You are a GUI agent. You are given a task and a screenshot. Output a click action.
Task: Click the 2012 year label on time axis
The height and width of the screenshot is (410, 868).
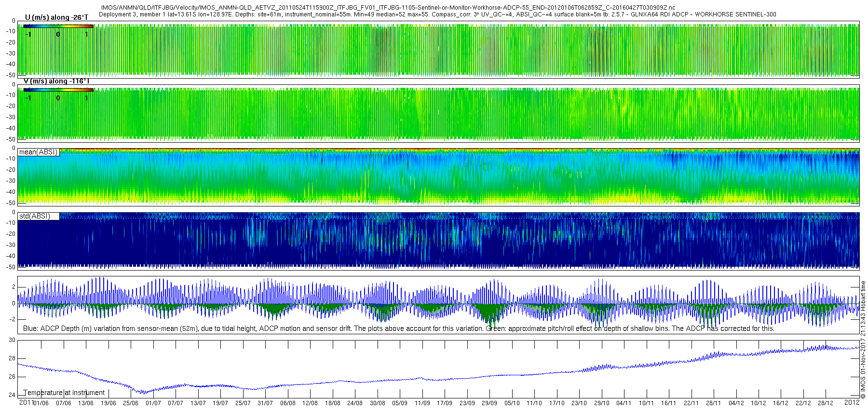point(852,402)
